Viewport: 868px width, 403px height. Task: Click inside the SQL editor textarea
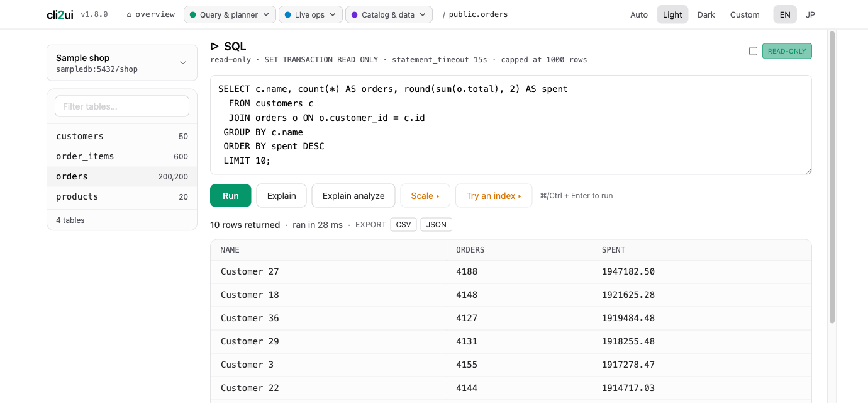[511, 125]
